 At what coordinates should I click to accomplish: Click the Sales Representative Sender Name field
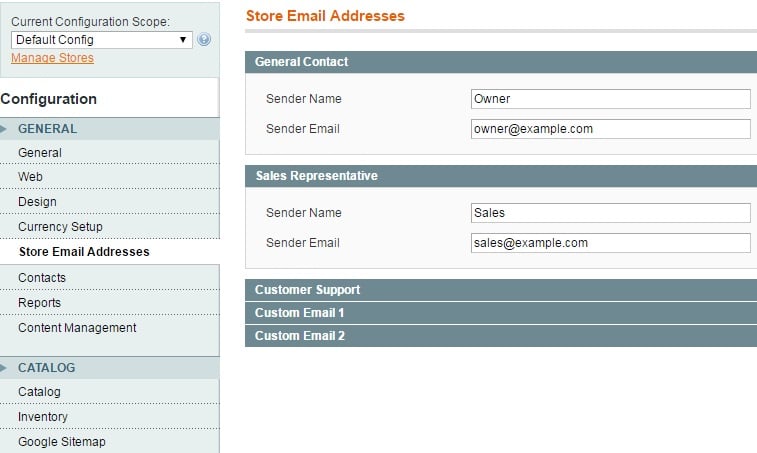tap(610, 213)
